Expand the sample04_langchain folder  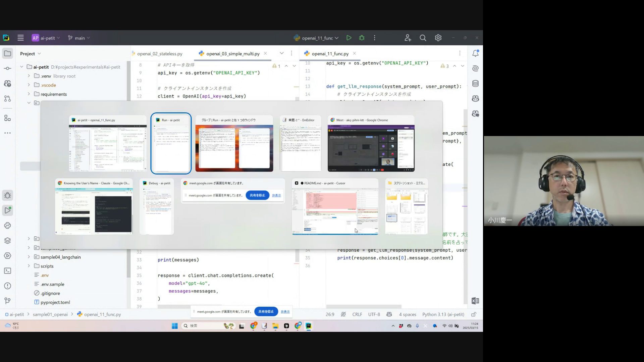coord(29,257)
